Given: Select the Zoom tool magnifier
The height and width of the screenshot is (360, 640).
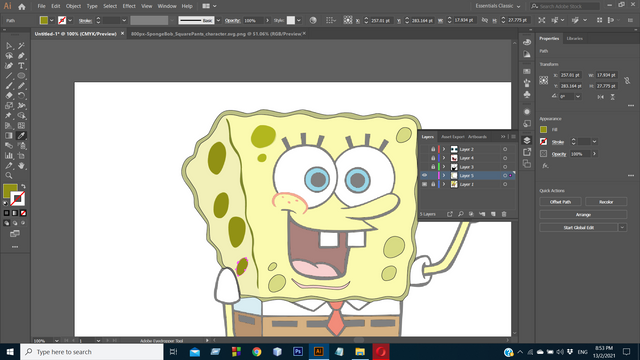Looking at the screenshot, I should click(9, 176).
